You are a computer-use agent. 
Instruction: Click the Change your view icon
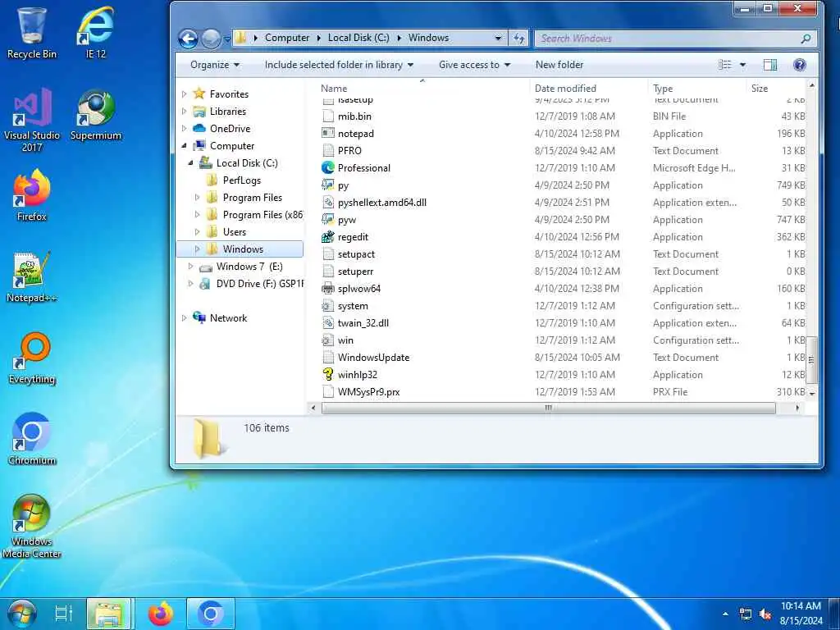[x=725, y=65]
